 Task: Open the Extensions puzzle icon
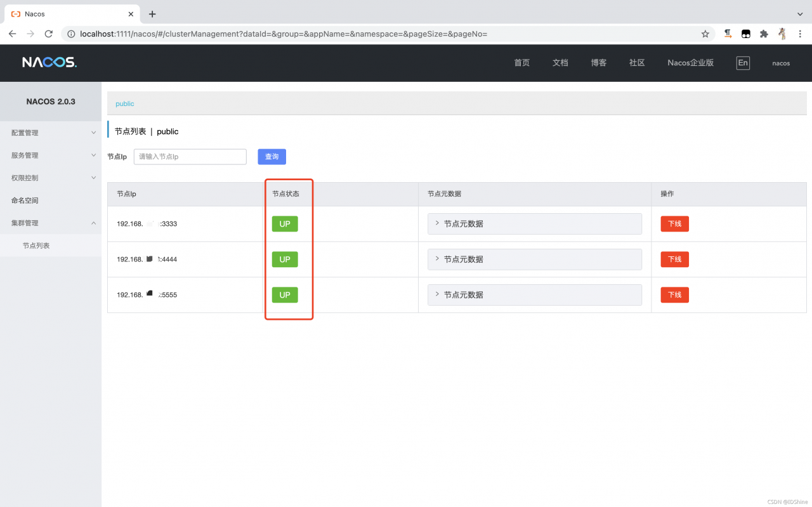pyautogui.click(x=764, y=34)
